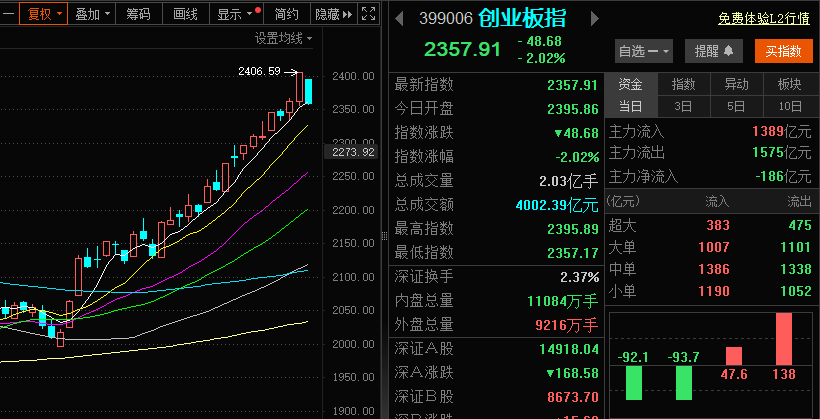Open the 自选 watchlist dropdown

pos(644,51)
